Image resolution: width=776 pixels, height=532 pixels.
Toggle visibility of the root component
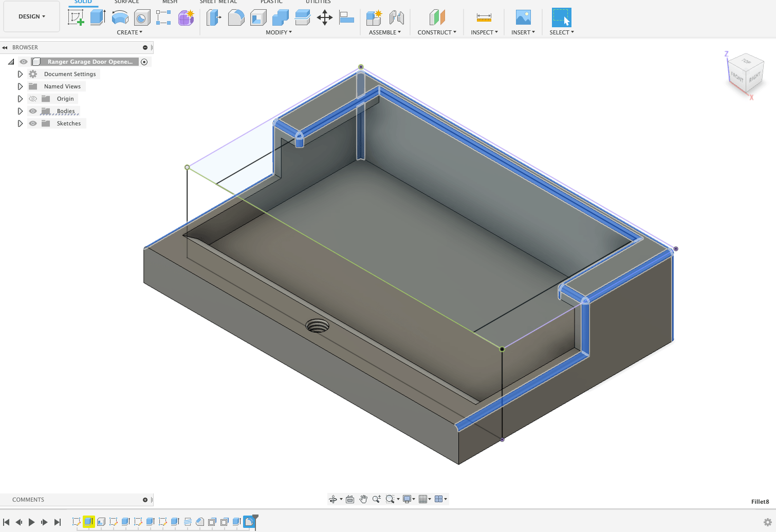coord(24,62)
